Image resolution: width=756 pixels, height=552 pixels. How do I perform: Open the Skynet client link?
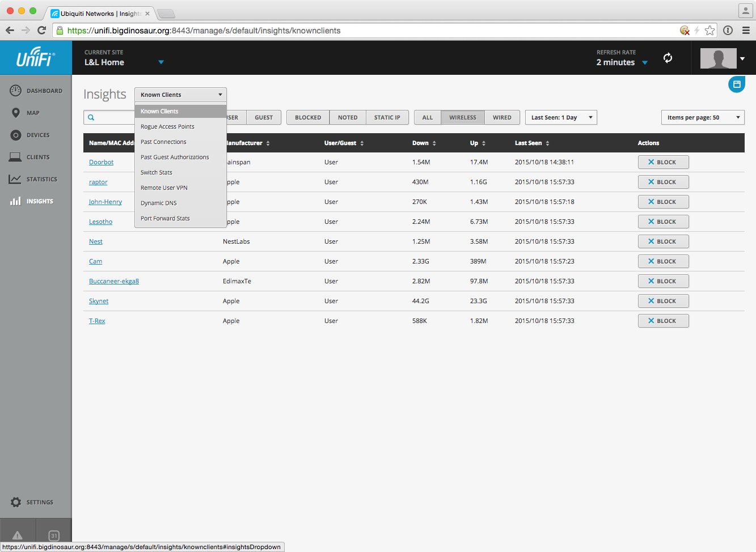pos(99,301)
